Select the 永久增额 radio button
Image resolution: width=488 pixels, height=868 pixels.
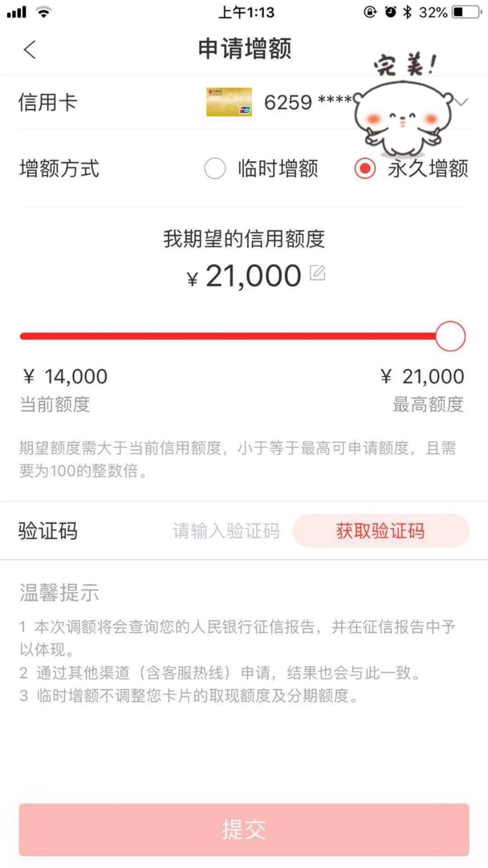[365, 169]
